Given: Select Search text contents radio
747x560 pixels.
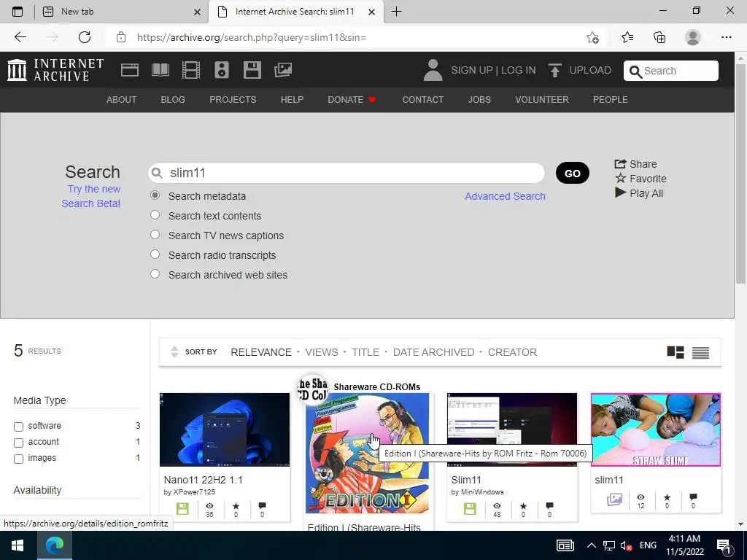Looking at the screenshot, I should pos(155,215).
